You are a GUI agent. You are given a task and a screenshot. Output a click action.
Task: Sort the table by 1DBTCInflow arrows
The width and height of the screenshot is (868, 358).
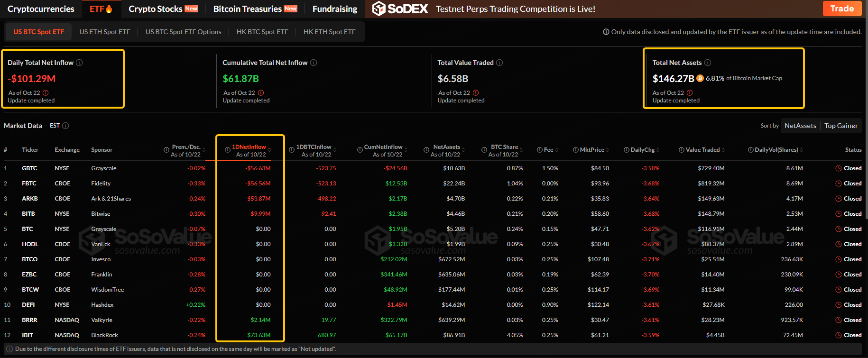pyautogui.click(x=335, y=150)
